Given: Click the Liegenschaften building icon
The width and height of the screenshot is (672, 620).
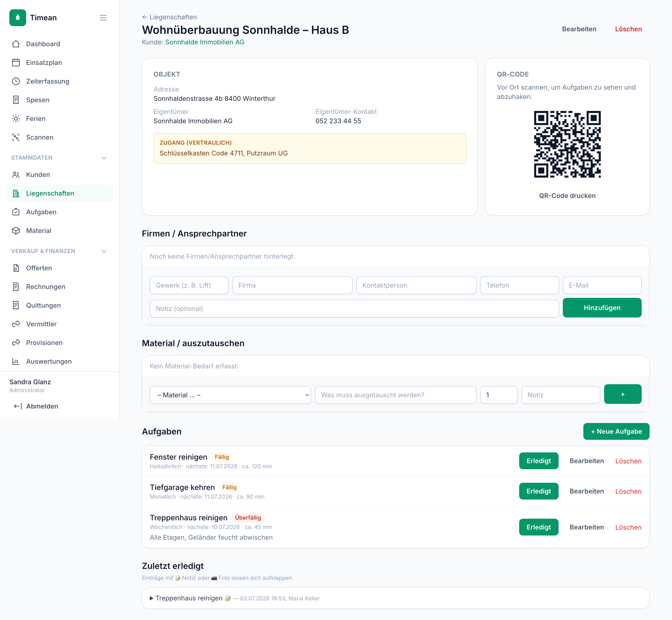Looking at the screenshot, I should pyautogui.click(x=16, y=193).
